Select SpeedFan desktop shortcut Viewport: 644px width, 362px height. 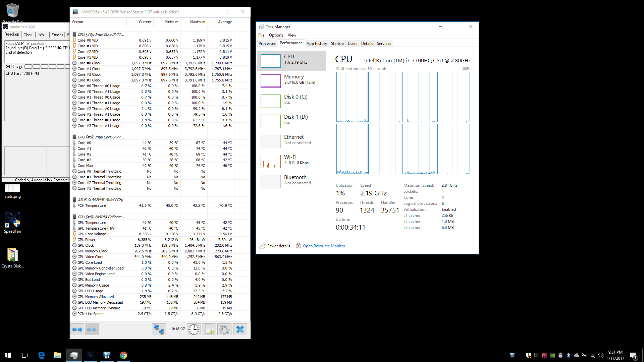pos(12,222)
